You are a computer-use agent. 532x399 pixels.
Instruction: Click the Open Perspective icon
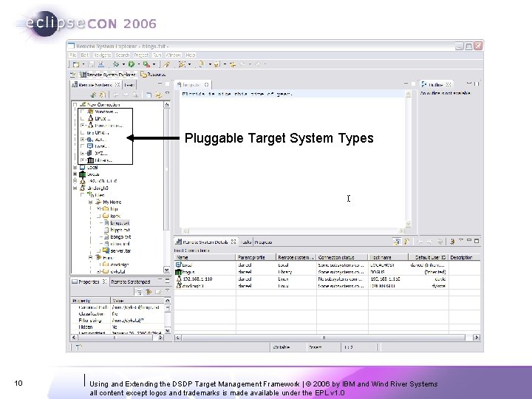coord(72,75)
